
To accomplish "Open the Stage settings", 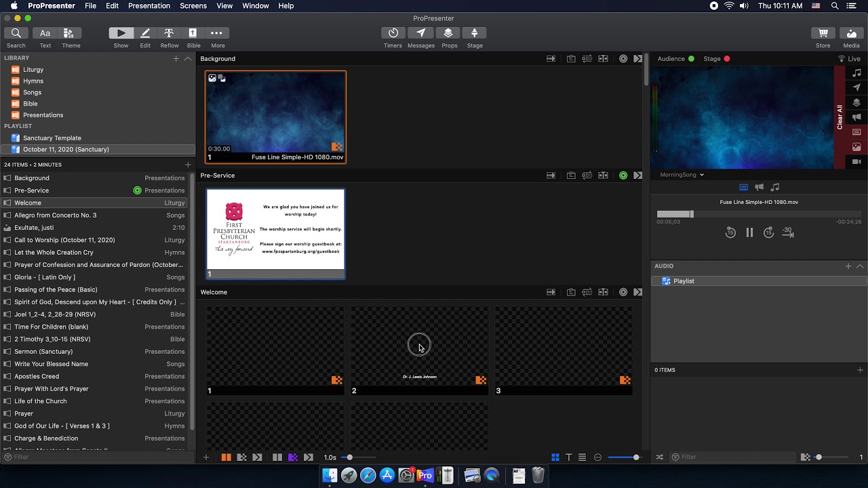I will [x=475, y=33].
